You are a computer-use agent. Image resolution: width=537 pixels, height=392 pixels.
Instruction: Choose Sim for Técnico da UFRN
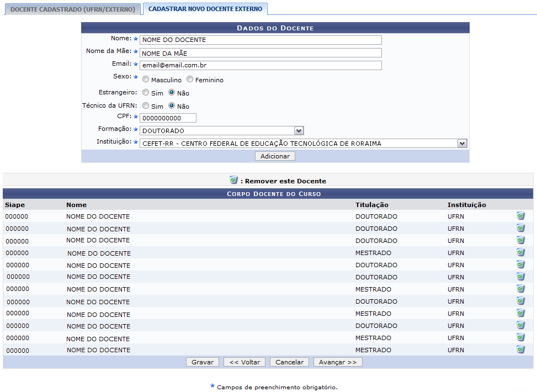[146, 106]
